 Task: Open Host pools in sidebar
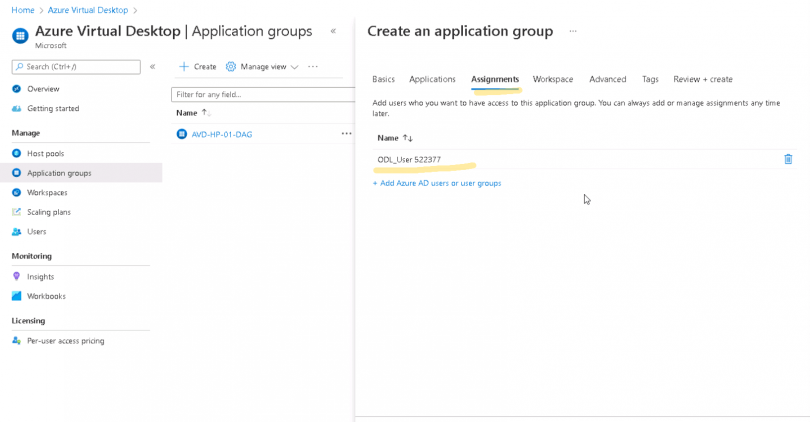pyautogui.click(x=45, y=153)
